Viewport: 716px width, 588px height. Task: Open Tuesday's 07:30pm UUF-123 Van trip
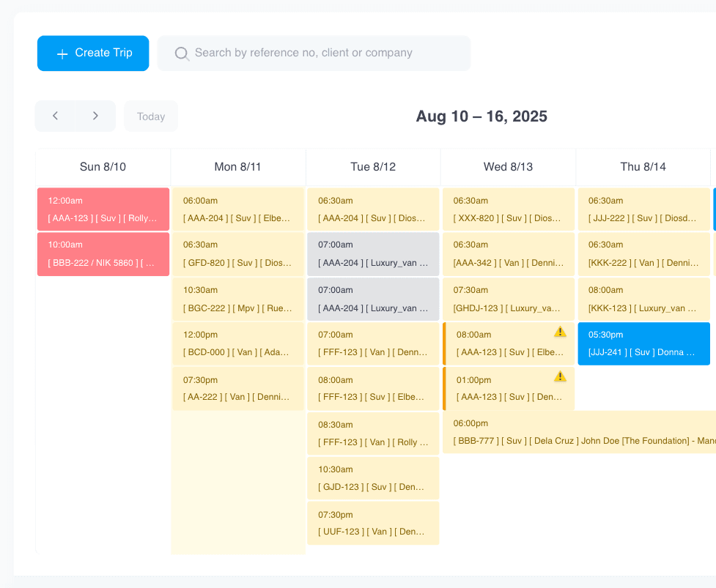click(373, 523)
